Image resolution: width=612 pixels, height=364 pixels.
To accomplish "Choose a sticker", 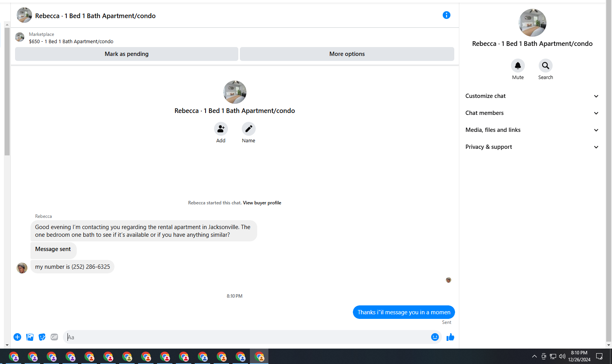I will coord(42,337).
